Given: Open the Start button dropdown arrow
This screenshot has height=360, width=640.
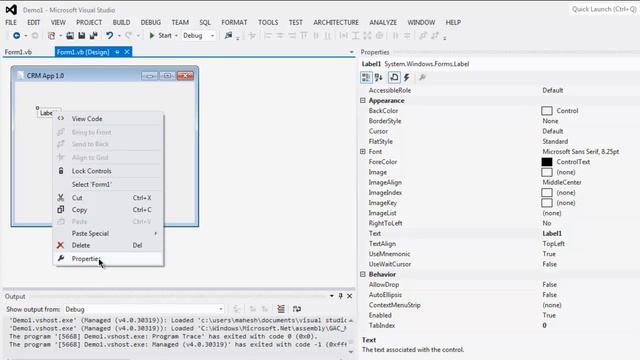Looking at the screenshot, I should tap(176, 36).
